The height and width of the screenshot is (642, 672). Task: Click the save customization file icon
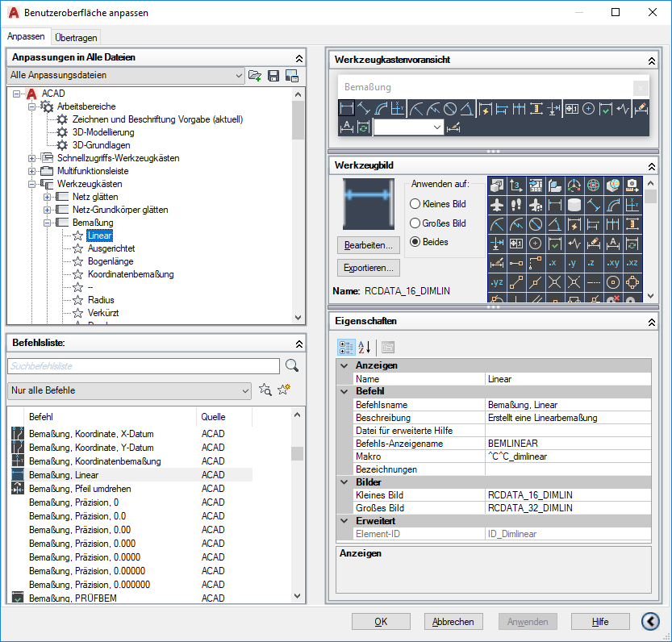[x=273, y=76]
